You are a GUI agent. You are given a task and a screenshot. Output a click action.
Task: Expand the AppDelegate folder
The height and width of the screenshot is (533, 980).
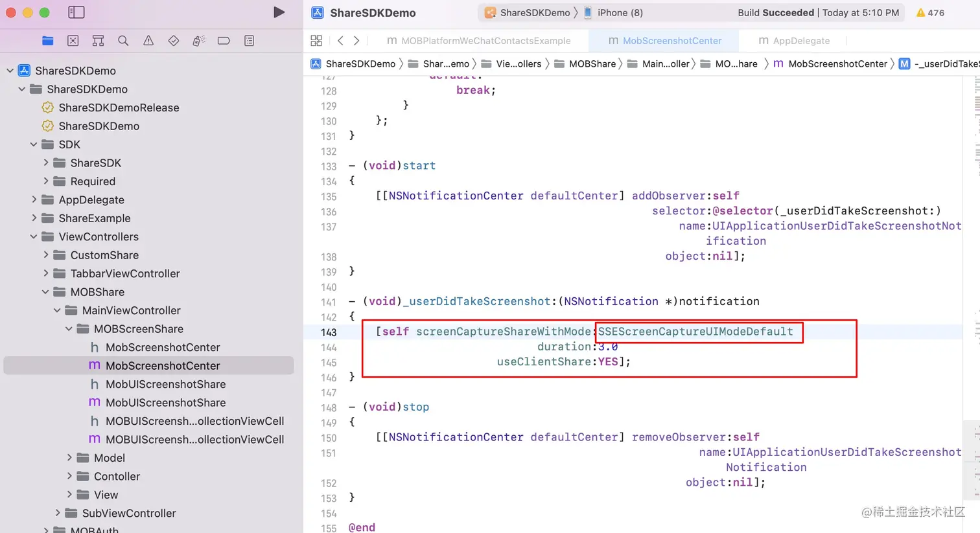34,199
